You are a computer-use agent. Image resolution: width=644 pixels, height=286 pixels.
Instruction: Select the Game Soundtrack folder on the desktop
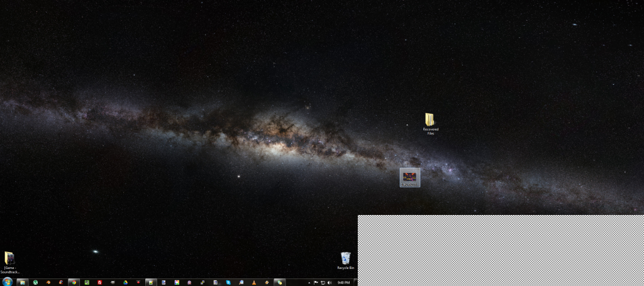10,263
